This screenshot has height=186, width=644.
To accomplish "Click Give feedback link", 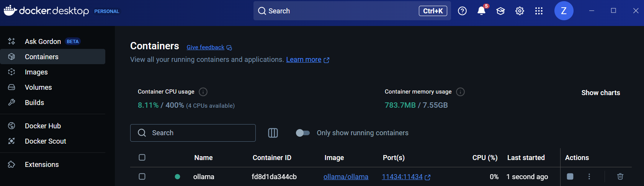I will pos(205,47).
